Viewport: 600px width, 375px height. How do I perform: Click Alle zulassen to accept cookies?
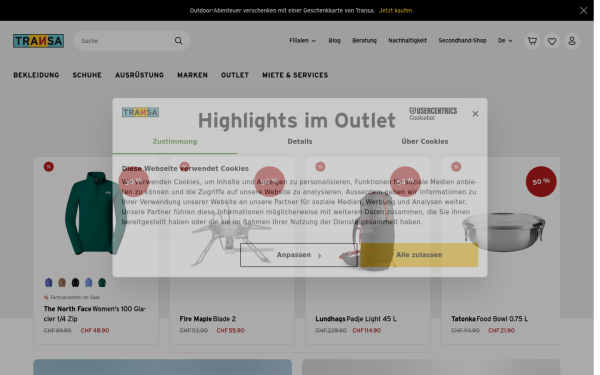click(419, 255)
